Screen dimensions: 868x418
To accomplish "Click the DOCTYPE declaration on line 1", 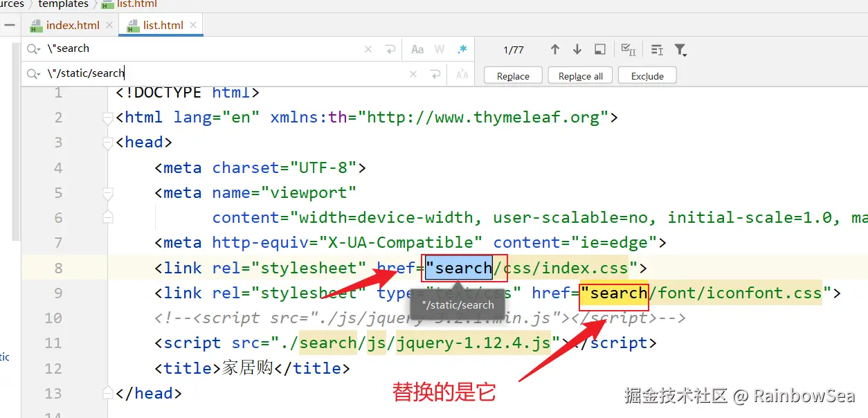I will click(188, 93).
